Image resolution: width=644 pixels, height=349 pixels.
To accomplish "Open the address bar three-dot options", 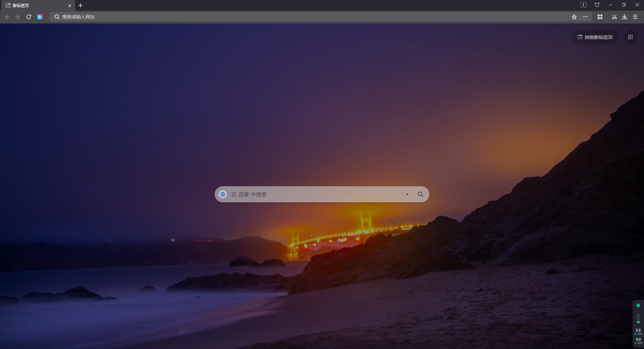I will pos(585,17).
